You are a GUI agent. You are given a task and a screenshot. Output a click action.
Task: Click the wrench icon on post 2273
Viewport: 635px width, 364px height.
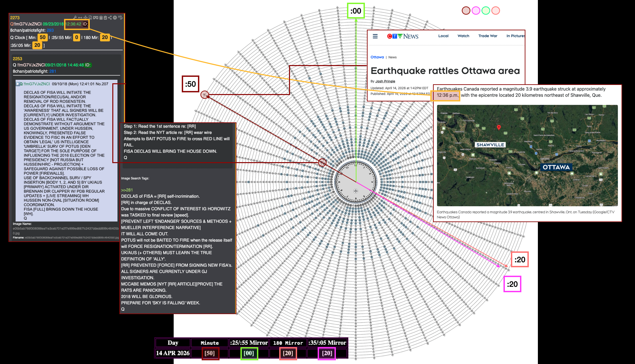pyautogui.click(x=75, y=17)
